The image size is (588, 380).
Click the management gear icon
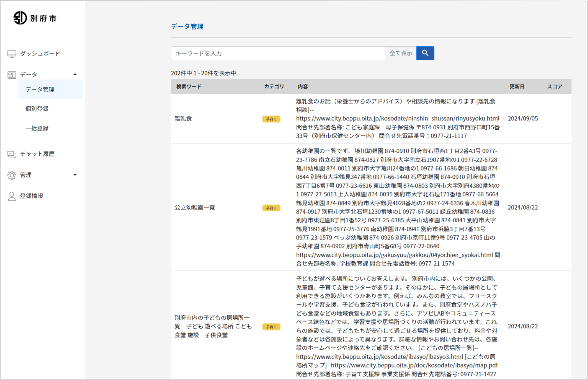12,175
